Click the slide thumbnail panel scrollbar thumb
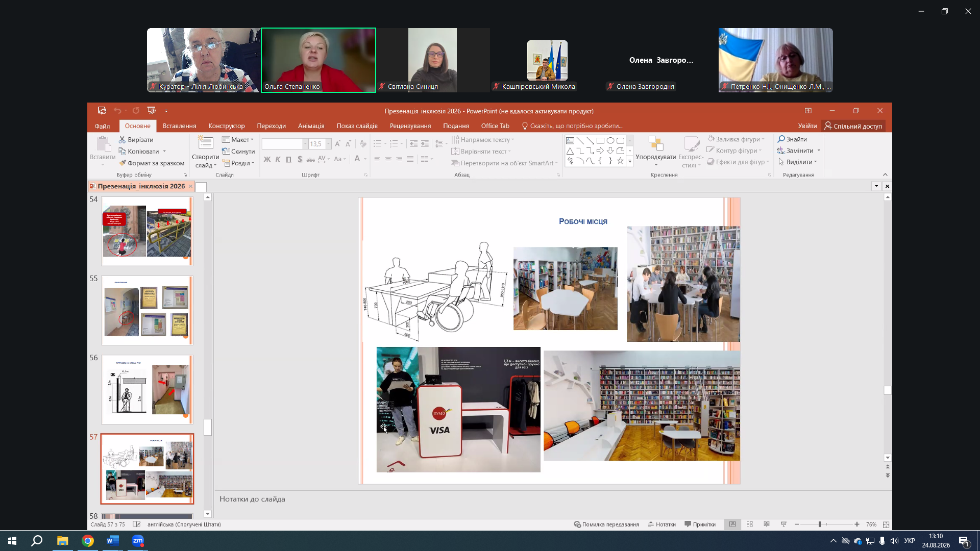 (208, 427)
